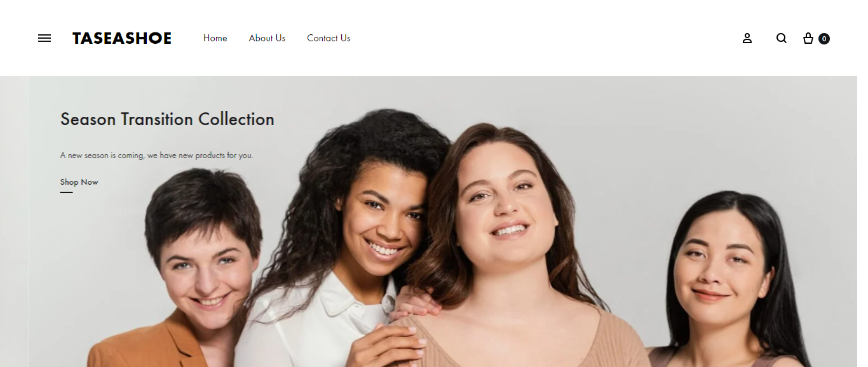
Task: Click the 'A new season is coming' description text
Action: (156, 156)
